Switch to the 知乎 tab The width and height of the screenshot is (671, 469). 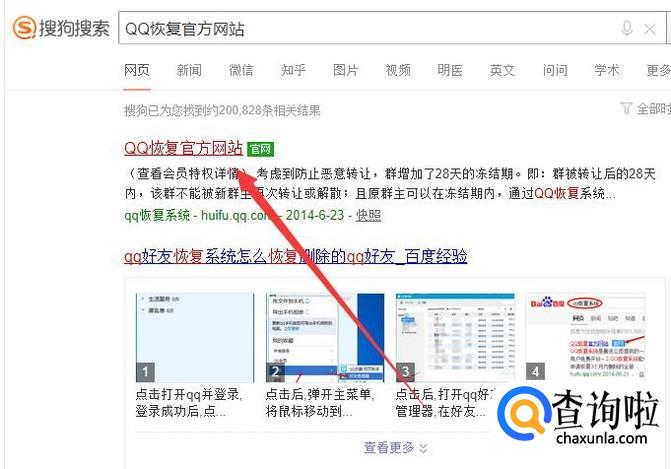[294, 70]
